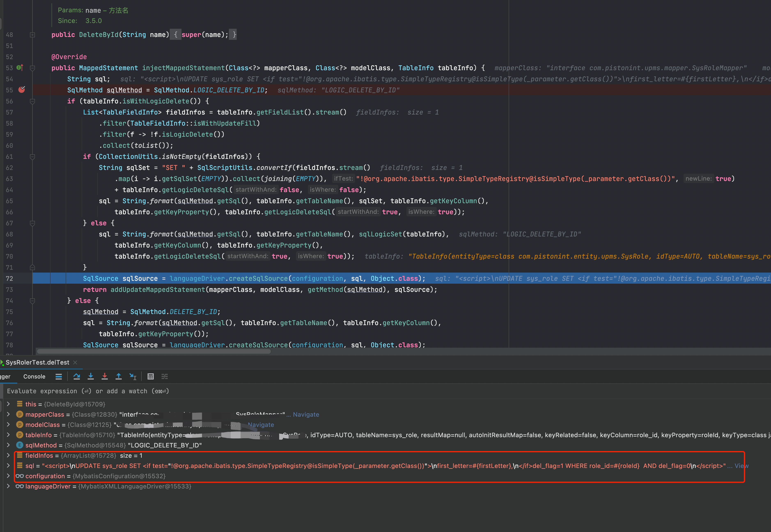The height and width of the screenshot is (532, 771).
Task: Click the View link for sql value
Action: [741, 466]
